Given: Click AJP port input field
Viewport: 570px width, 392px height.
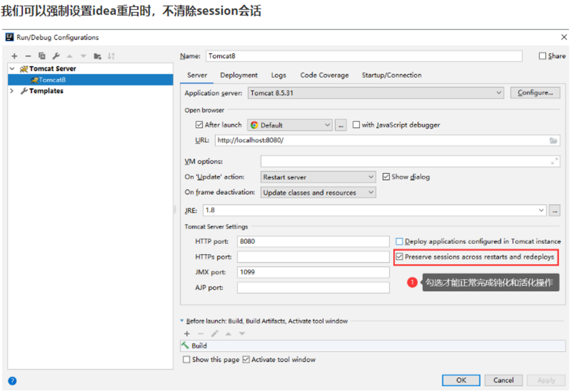Looking at the screenshot, I should (314, 288).
